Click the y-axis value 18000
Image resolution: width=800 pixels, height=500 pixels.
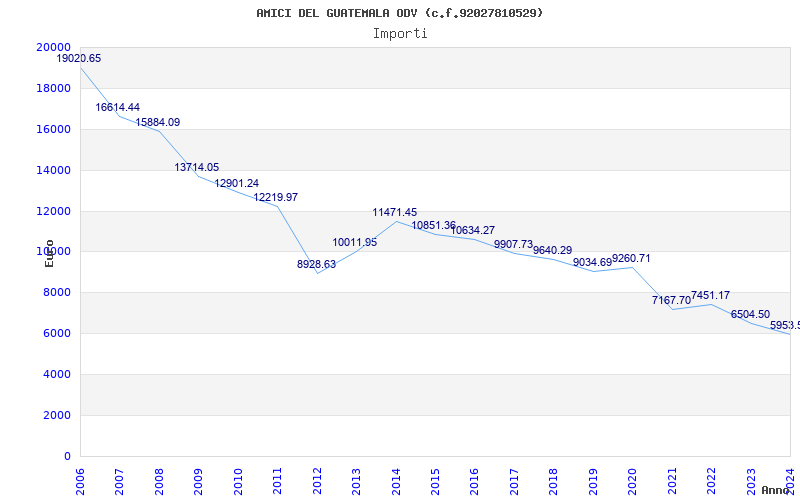click(54, 88)
